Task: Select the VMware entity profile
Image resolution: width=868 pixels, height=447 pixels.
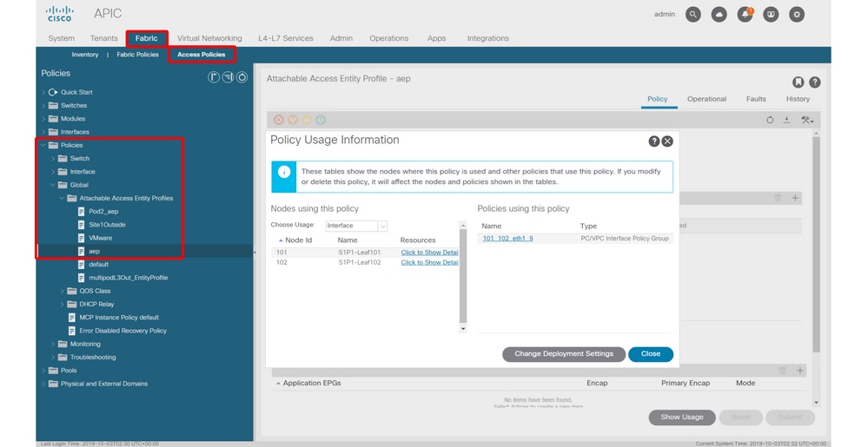Action: (100, 238)
